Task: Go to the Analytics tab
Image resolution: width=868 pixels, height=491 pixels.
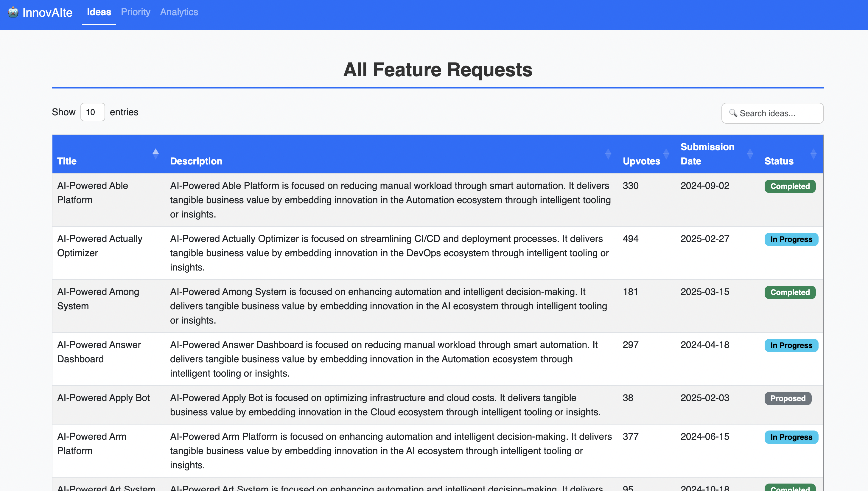Action: [179, 12]
